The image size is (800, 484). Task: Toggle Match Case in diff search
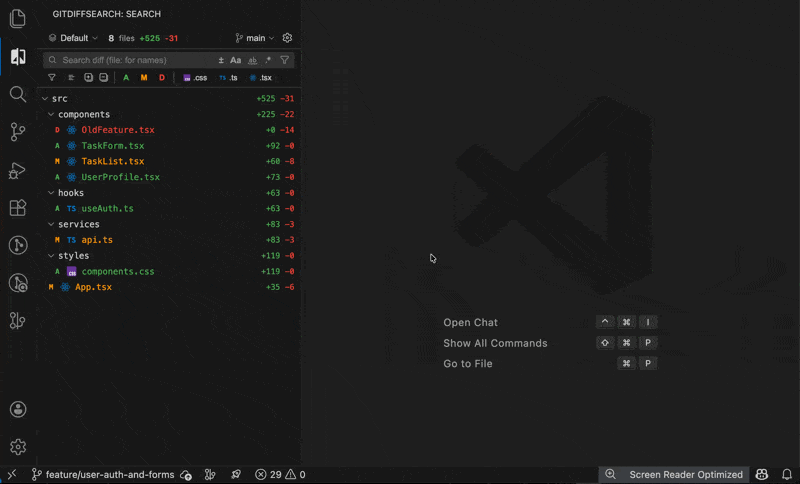(236, 60)
